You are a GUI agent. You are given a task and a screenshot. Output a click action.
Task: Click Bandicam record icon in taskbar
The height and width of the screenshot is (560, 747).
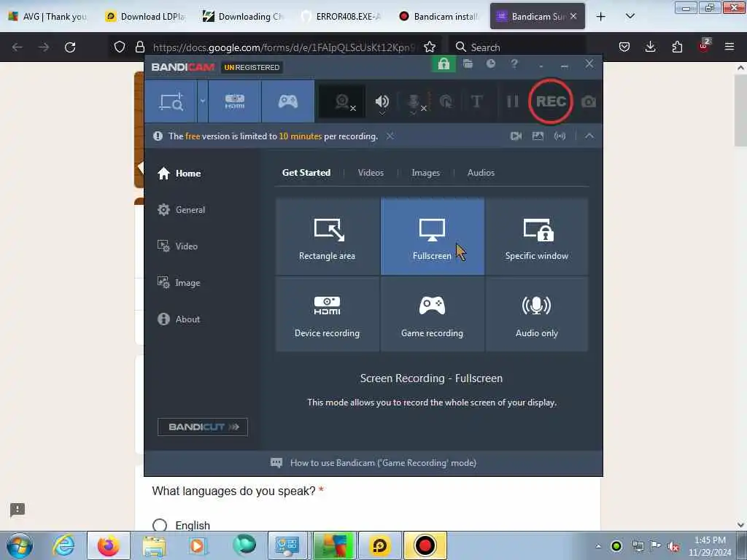point(425,545)
